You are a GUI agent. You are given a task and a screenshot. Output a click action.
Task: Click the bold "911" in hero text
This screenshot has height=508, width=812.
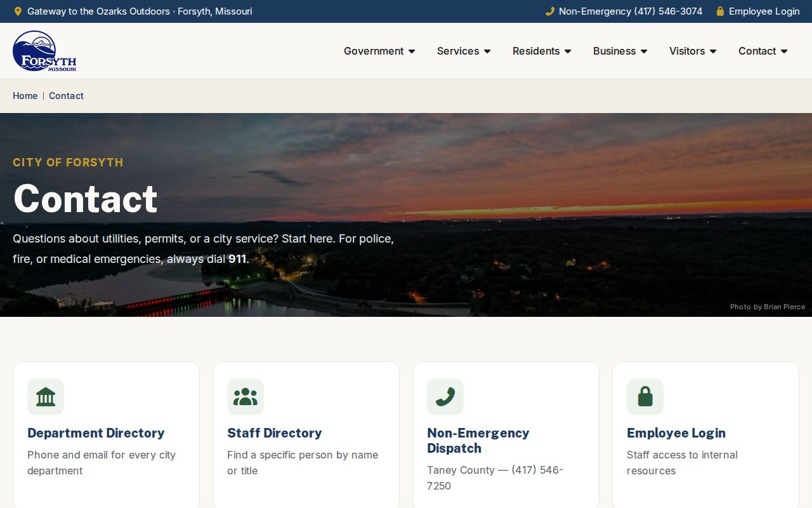[237, 259]
